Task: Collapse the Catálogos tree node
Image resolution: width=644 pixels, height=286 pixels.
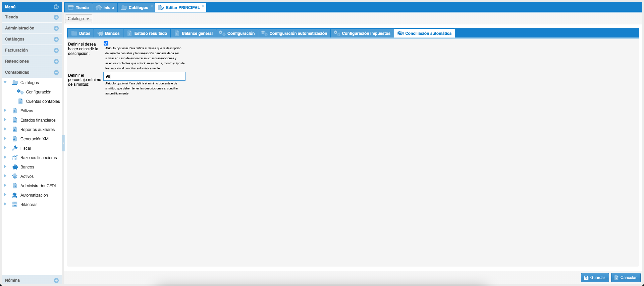Action: point(5,82)
